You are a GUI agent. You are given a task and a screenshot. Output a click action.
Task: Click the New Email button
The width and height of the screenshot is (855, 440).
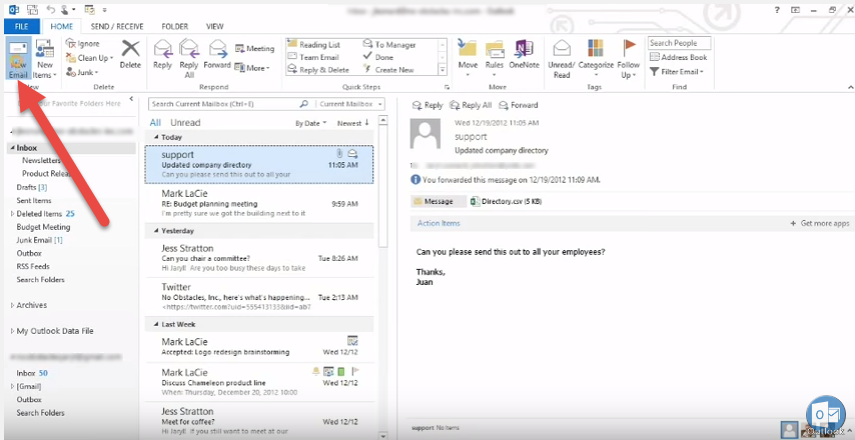point(18,59)
